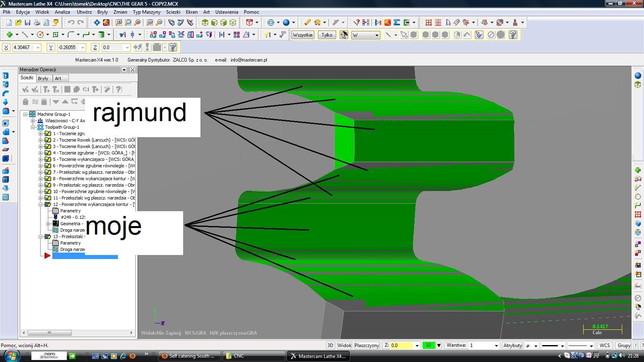Click the New file icon
The height and width of the screenshot is (362, 644).
tap(8, 23)
